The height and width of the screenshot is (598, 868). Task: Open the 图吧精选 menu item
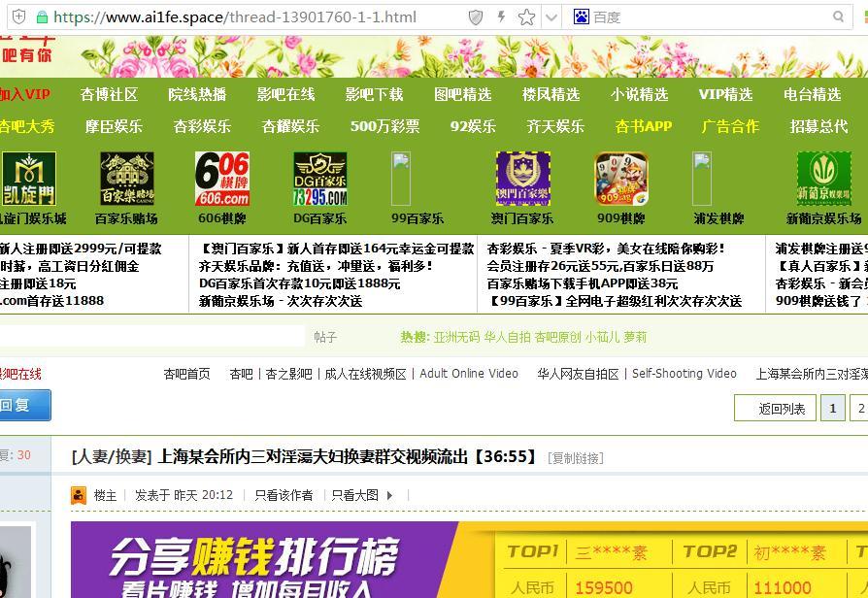tap(463, 95)
